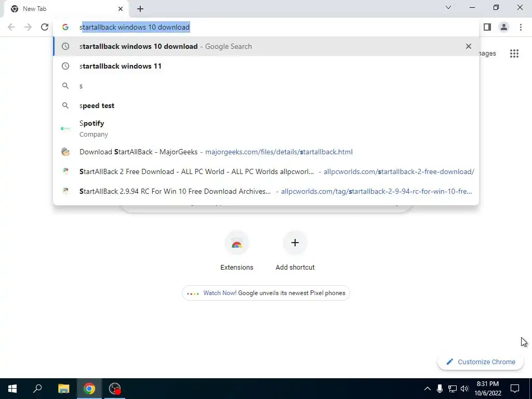
Task: Choose the Spotify Company suggestion
Action: click(x=266, y=129)
